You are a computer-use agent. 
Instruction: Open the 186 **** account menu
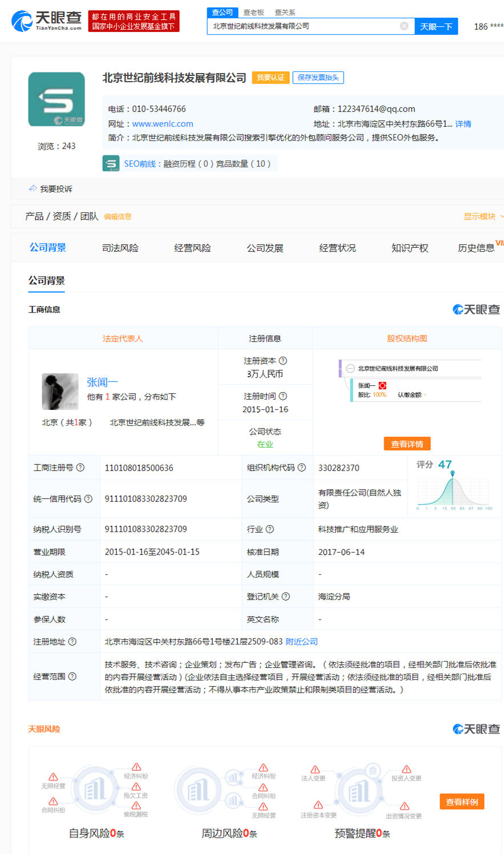click(489, 26)
